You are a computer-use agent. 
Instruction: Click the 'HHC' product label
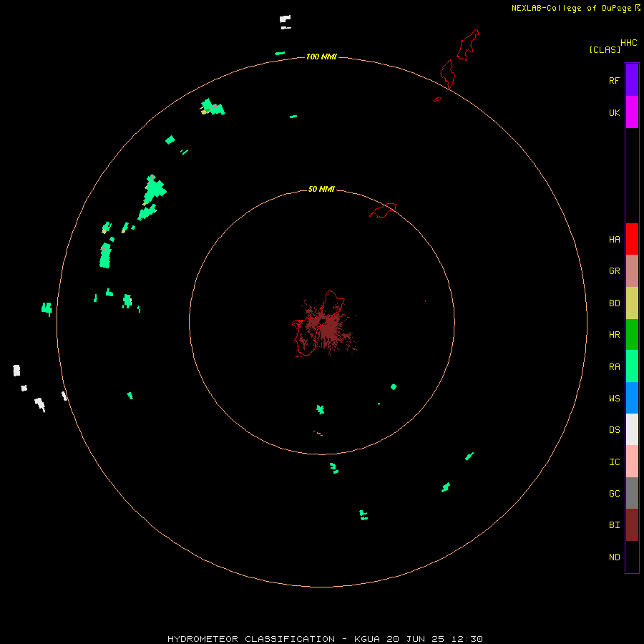pos(628,43)
